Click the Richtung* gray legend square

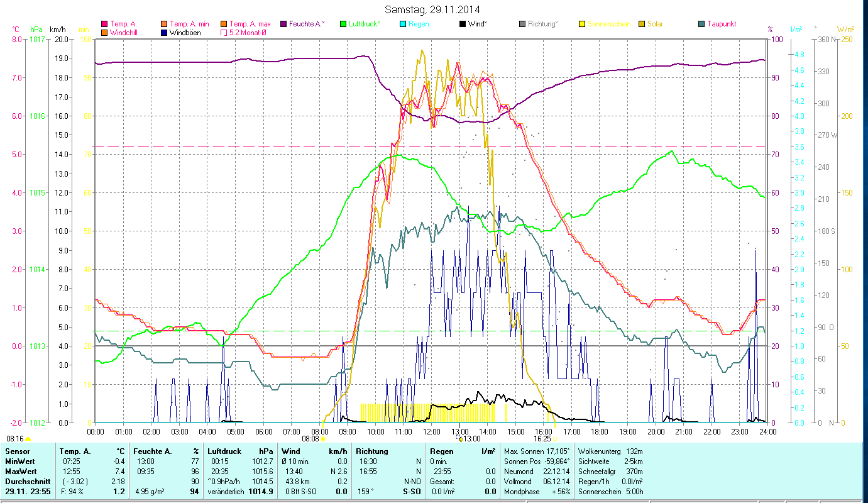tap(522, 24)
